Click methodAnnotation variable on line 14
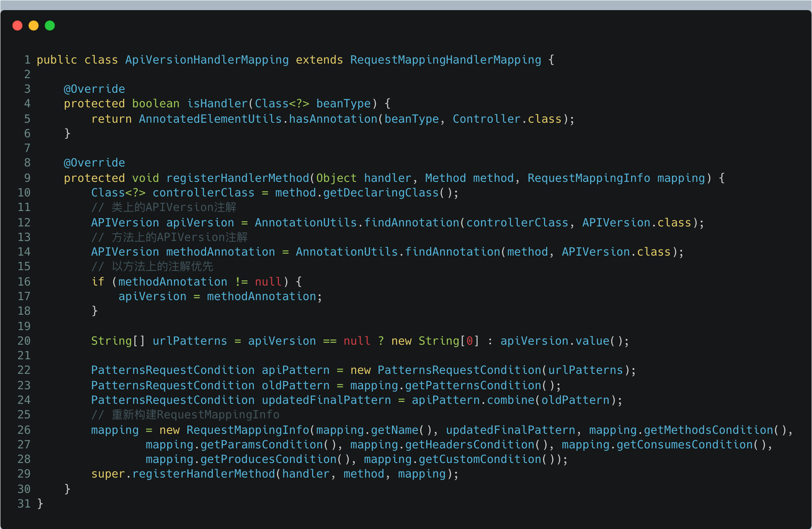812x529 pixels. coord(220,252)
